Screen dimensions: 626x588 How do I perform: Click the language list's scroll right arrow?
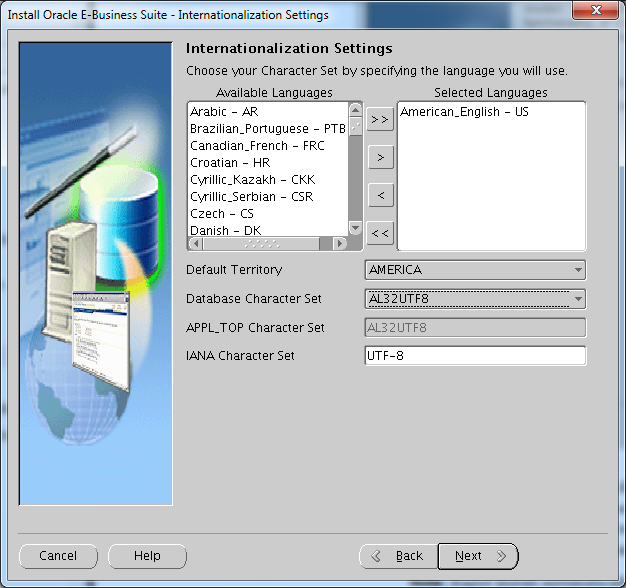click(339, 243)
